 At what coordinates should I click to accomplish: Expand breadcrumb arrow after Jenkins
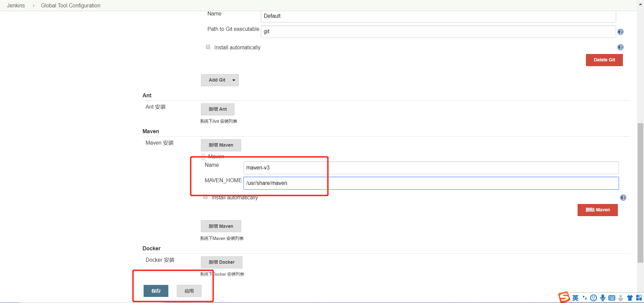[34, 6]
